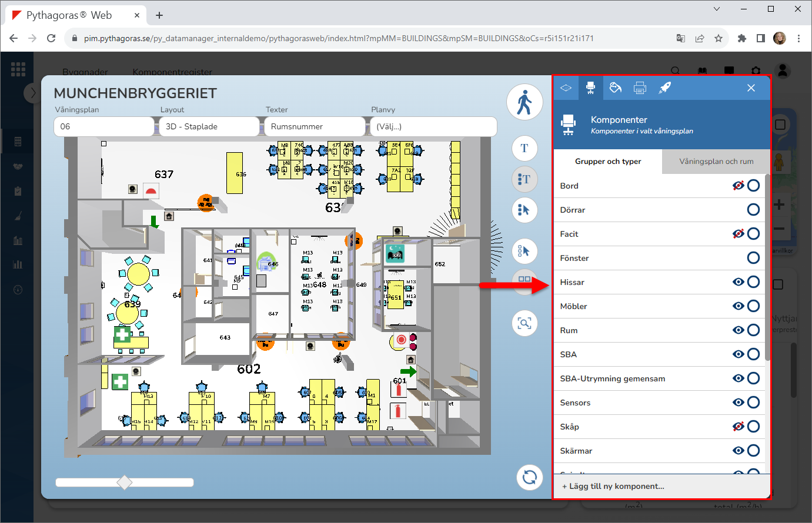Open the Våningsplan dropdown showing 06
The image size is (812, 523).
pyautogui.click(x=103, y=126)
